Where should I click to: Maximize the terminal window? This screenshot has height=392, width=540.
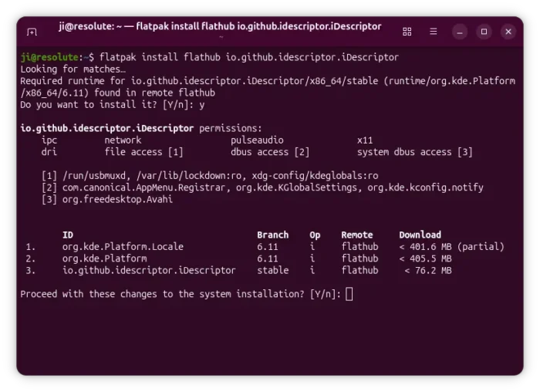tap(484, 32)
